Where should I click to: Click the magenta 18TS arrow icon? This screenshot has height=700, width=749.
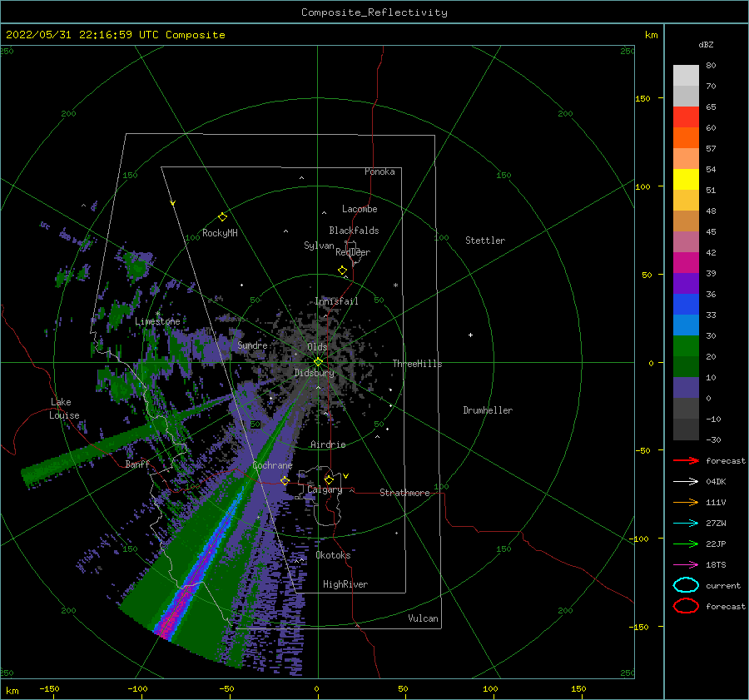pyautogui.click(x=686, y=565)
